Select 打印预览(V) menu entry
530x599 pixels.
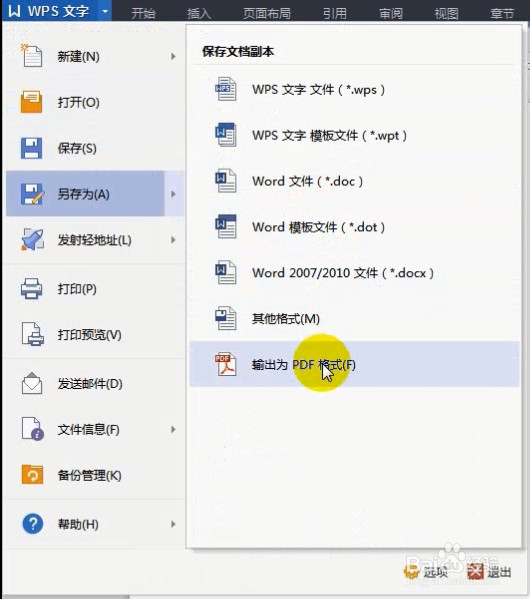click(x=95, y=334)
